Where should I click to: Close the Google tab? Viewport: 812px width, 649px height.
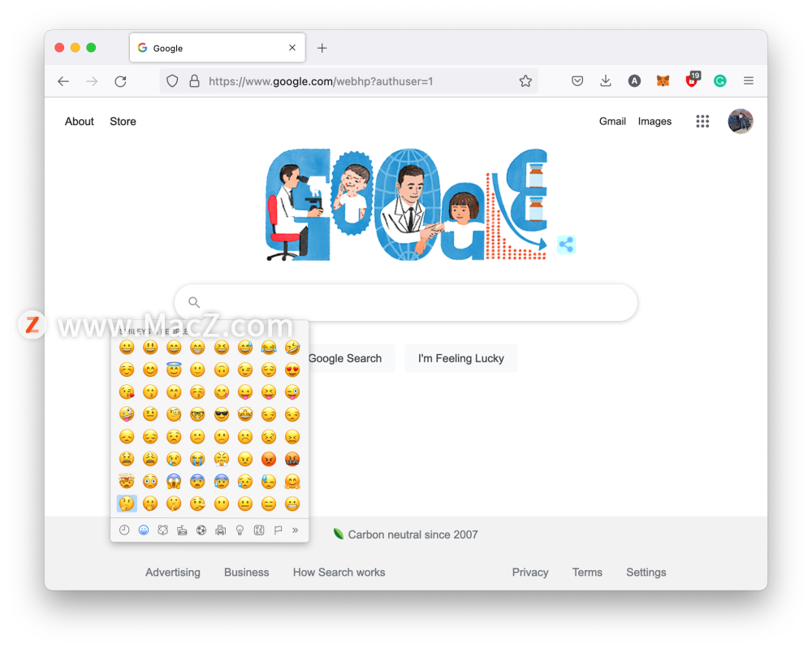292,48
